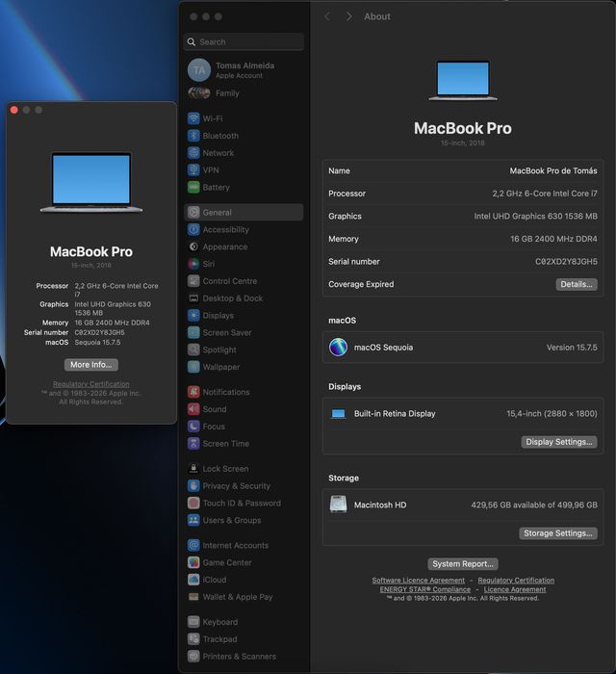This screenshot has width=616, height=674.
Task: Click the VPN sidebar icon
Action: pos(193,169)
